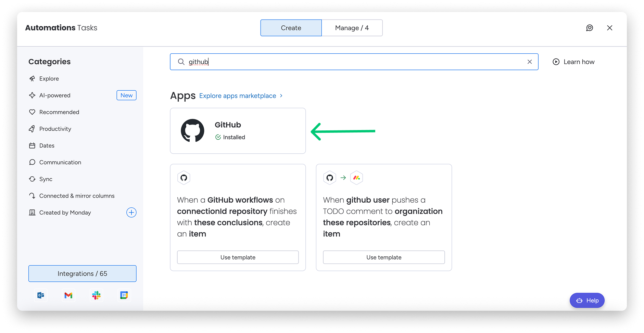Click the Categories heading
This screenshot has width=644, height=333.
[x=50, y=62]
